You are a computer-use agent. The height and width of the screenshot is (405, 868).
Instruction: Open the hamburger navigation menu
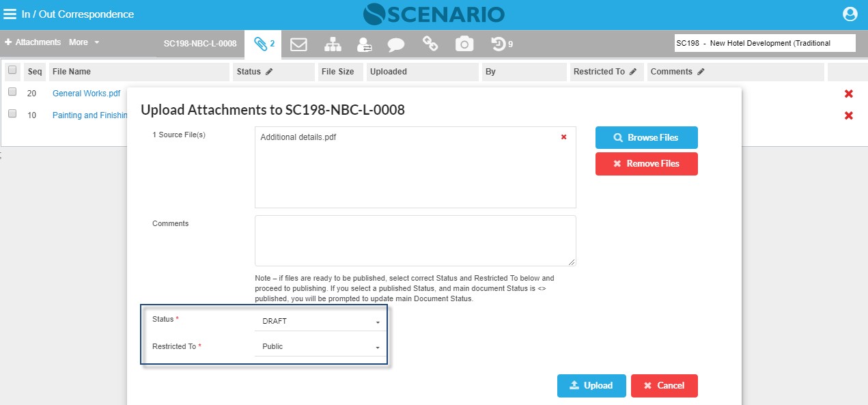10,14
